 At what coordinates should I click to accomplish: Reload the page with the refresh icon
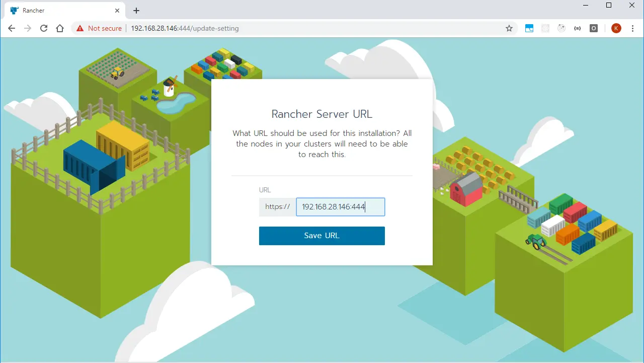point(44,29)
